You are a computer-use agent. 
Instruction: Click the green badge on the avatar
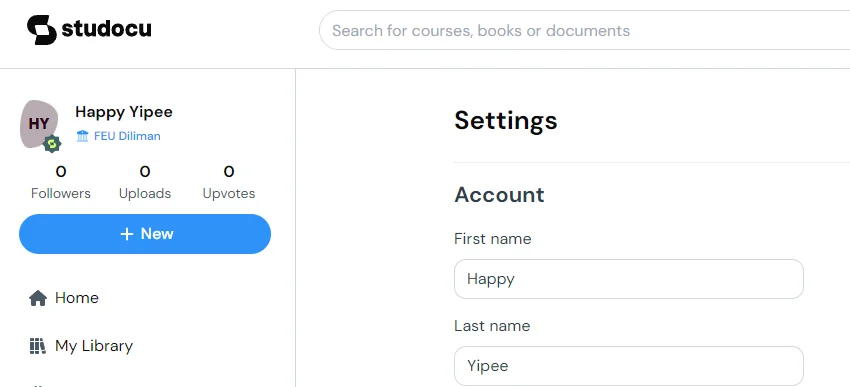[52, 144]
